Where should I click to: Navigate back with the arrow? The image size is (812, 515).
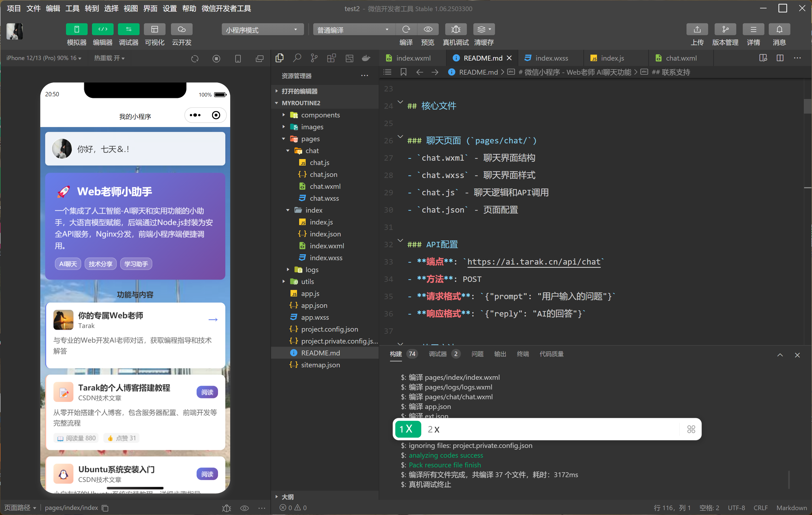(419, 72)
